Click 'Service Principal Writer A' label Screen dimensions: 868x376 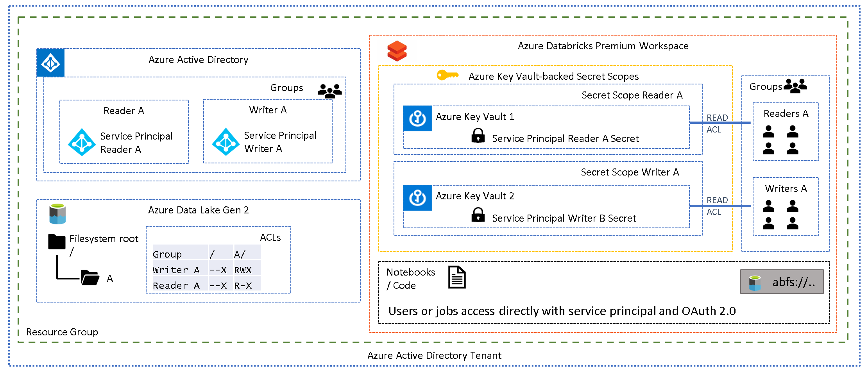[x=280, y=142]
